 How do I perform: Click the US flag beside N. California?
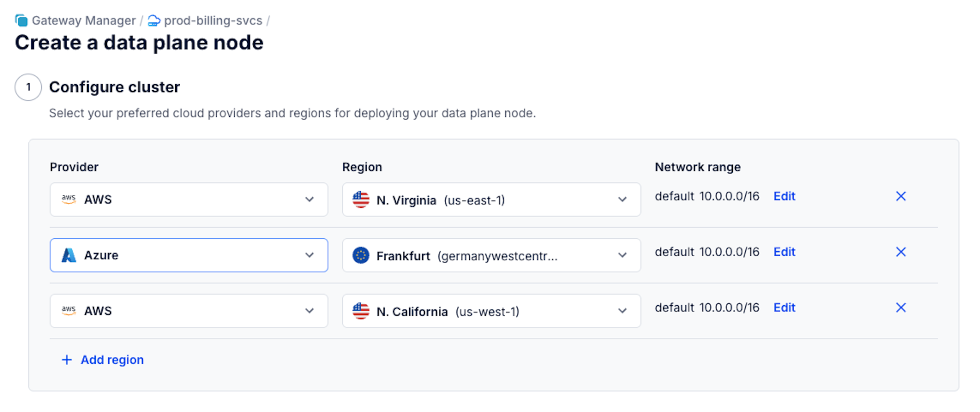(x=361, y=311)
